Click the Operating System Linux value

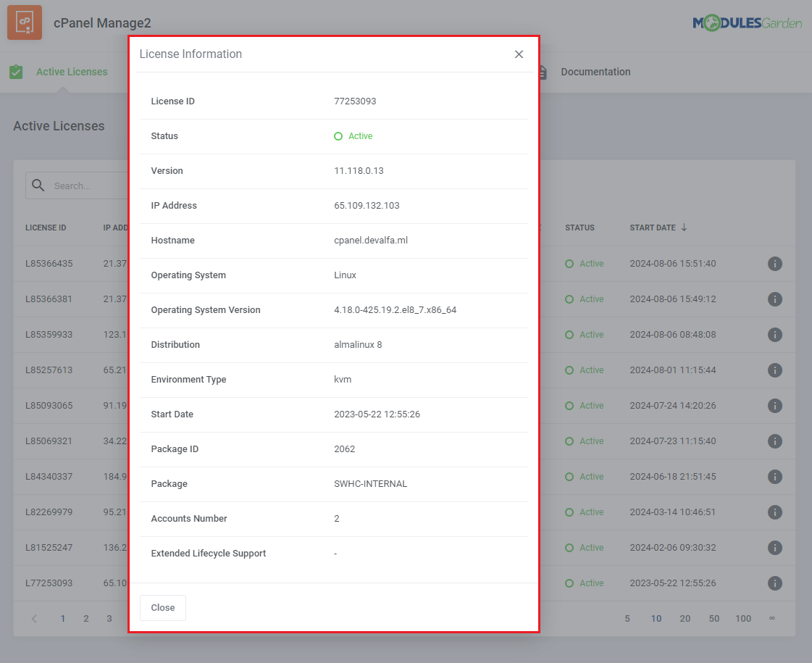tap(345, 275)
